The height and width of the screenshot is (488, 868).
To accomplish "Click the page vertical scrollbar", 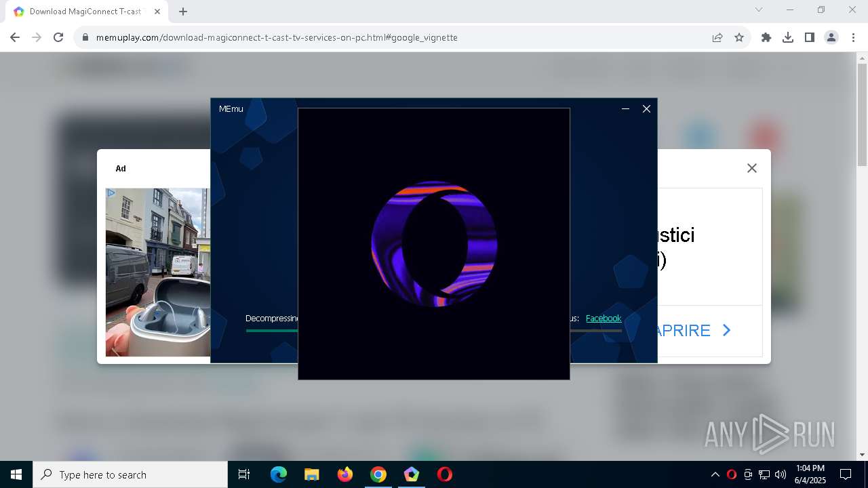I will click(x=862, y=114).
